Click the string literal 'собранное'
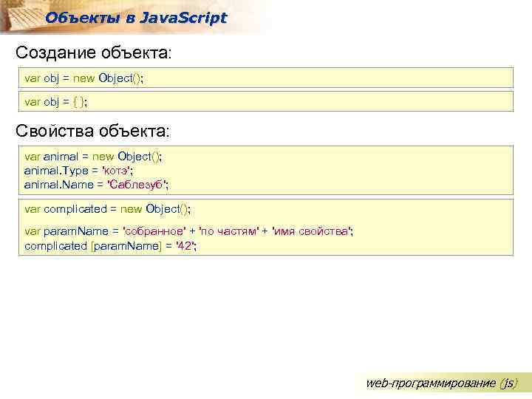This screenshot has width=532, height=399. [153, 232]
